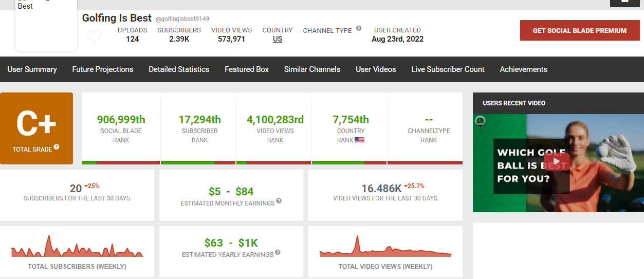644x279 pixels.
Task: Switch to Future Projections tab
Action: (103, 69)
